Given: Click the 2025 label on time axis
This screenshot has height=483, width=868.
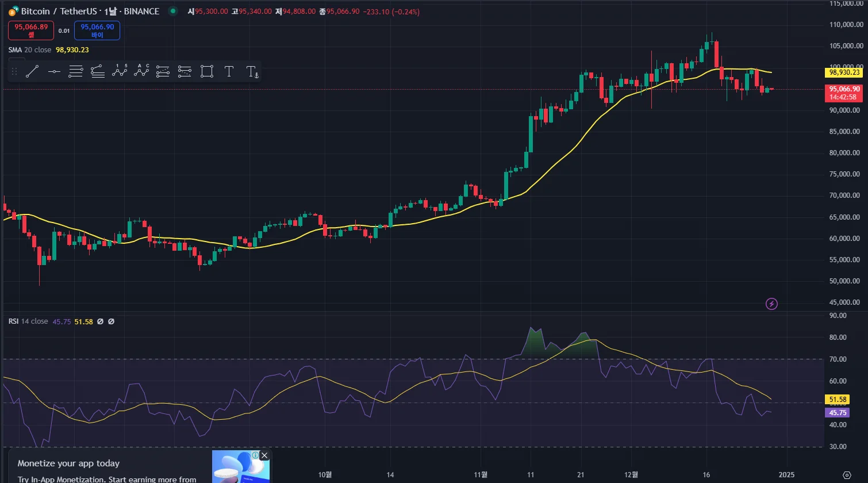Looking at the screenshot, I should pyautogui.click(x=786, y=474).
